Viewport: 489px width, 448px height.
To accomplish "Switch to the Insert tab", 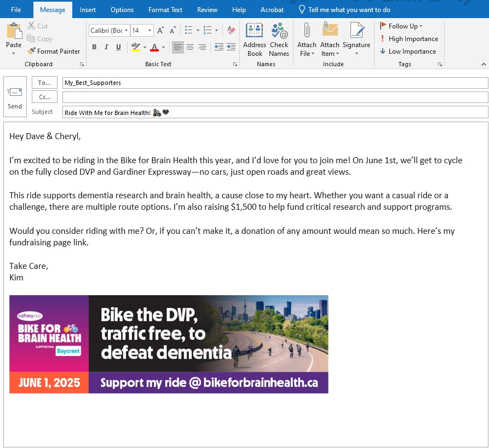I will coord(88,10).
